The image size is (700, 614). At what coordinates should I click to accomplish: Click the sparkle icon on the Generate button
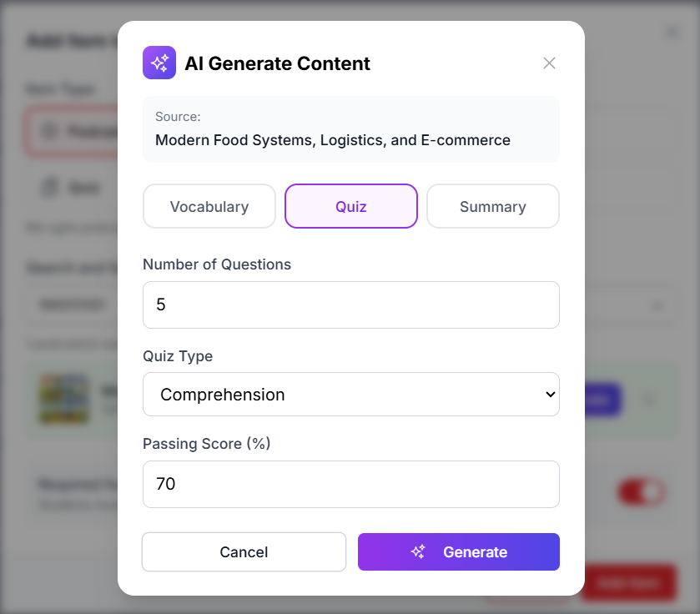419,551
